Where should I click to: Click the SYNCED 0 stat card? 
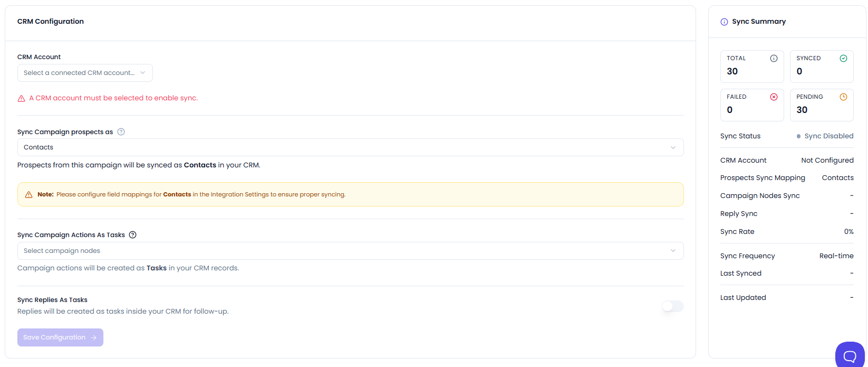coord(822,67)
